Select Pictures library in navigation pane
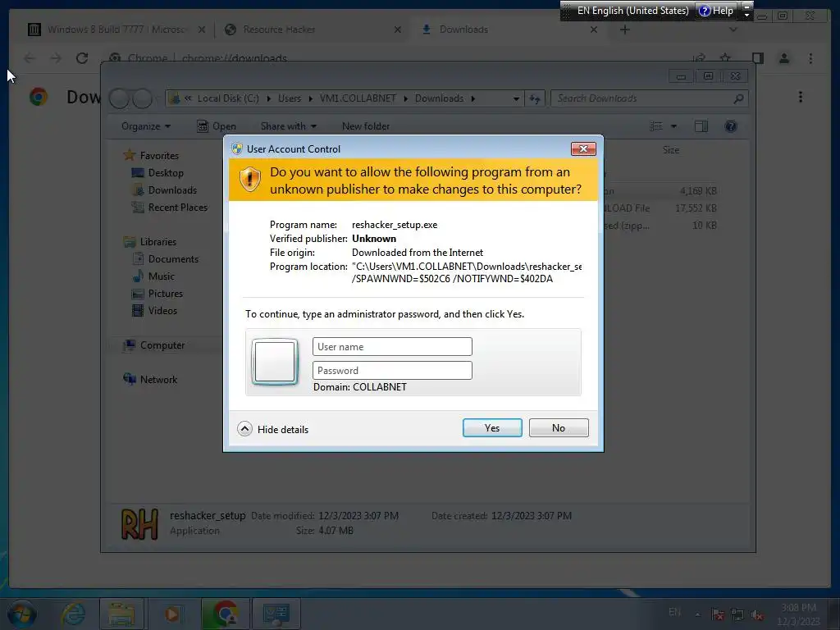 click(165, 294)
